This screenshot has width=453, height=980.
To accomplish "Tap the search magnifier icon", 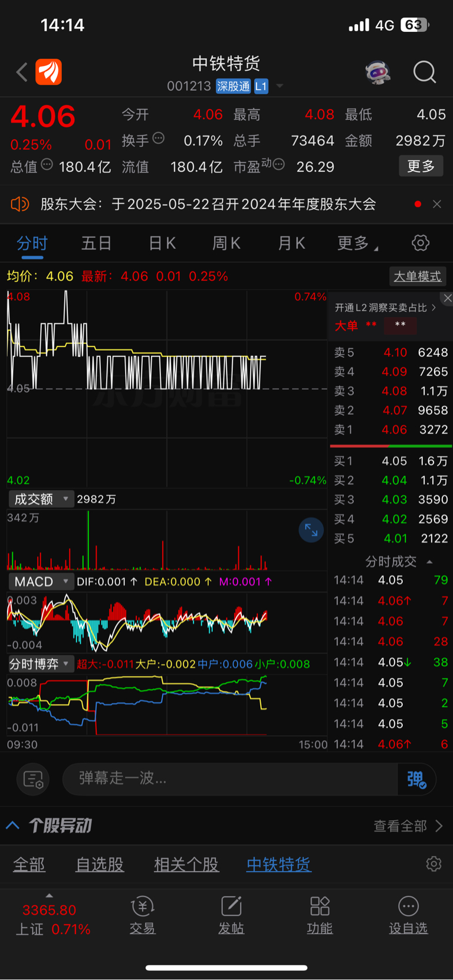I will [425, 72].
